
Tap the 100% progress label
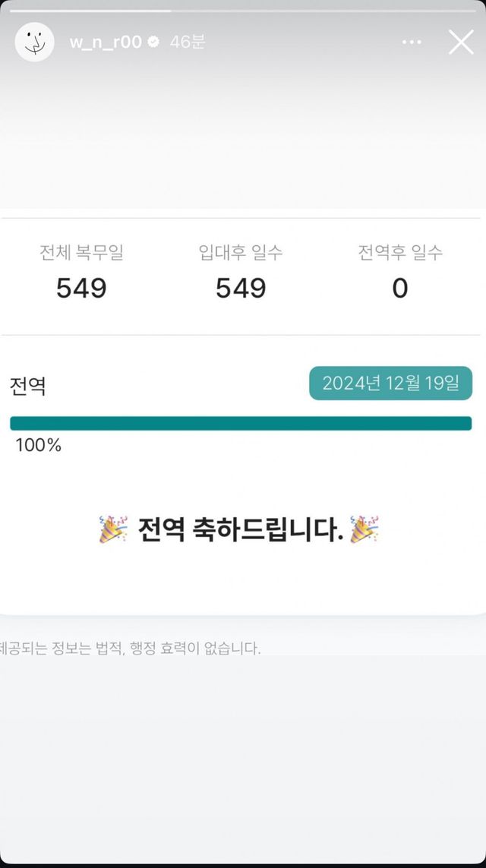38,446
